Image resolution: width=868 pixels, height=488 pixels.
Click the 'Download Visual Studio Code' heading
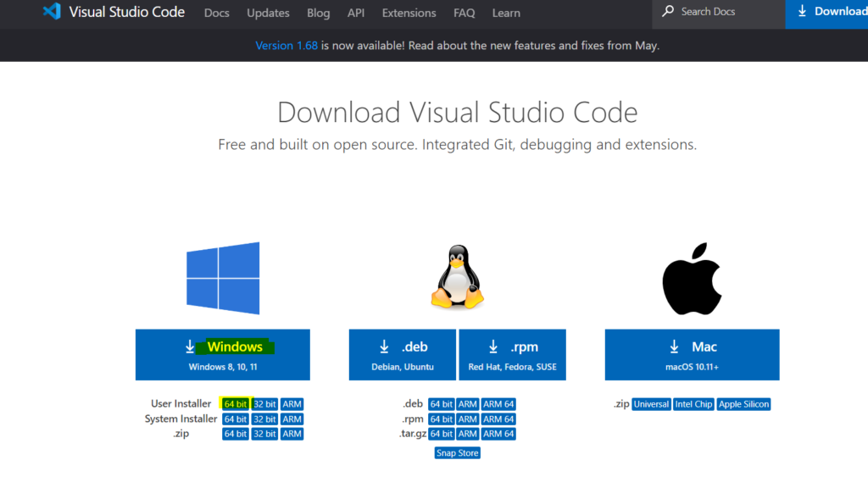tap(457, 113)
